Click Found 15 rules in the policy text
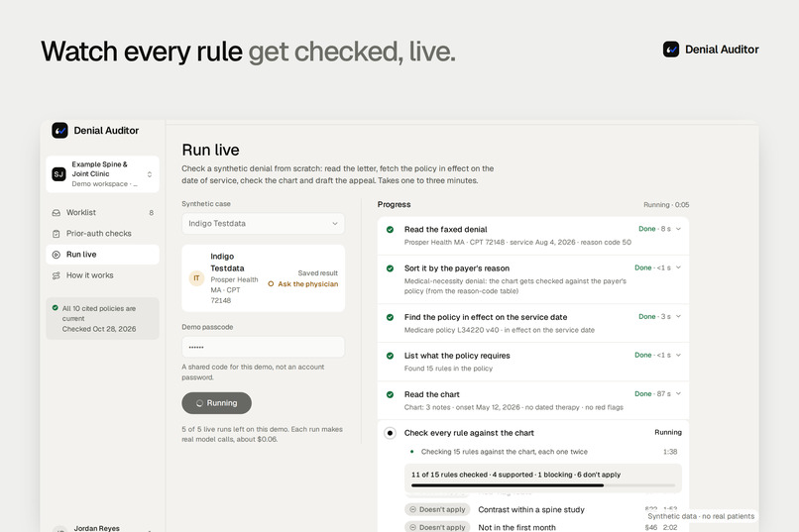799x532 pixels. click(448, 369)
